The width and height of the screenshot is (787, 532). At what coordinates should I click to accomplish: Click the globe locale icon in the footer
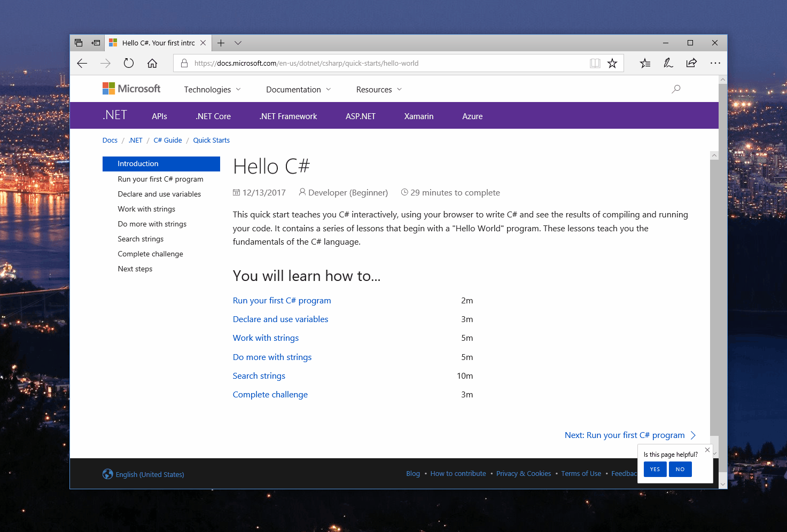tap(107, 474)
